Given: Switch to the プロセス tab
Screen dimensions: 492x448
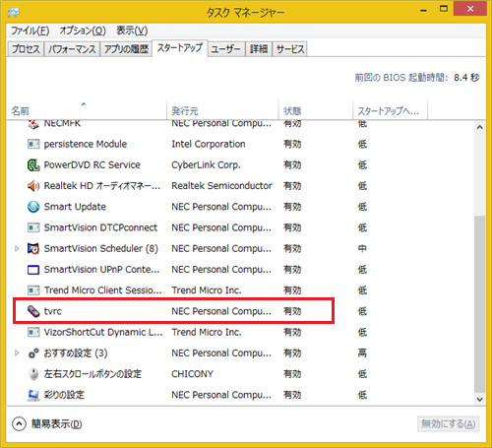Looking at the screenshot, I should pyautogui.click(x=26, y=49).
